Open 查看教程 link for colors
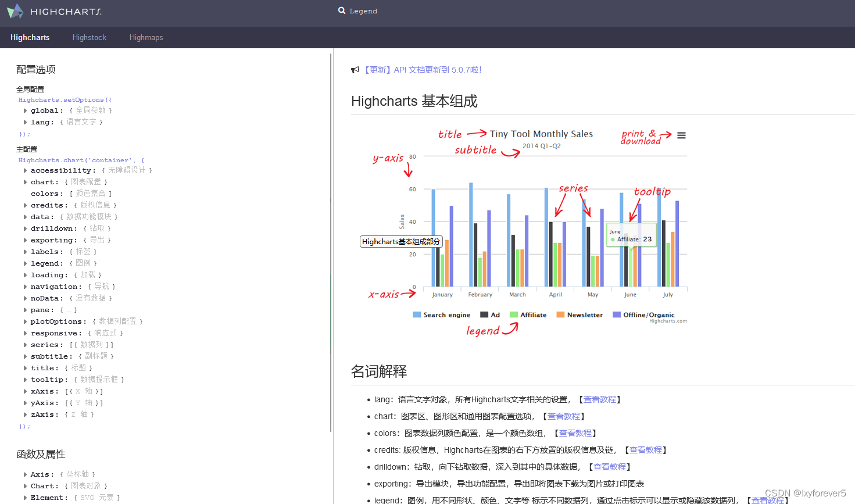Image resolution: width=855 pixels, height=504 pixels. (575, 433)
